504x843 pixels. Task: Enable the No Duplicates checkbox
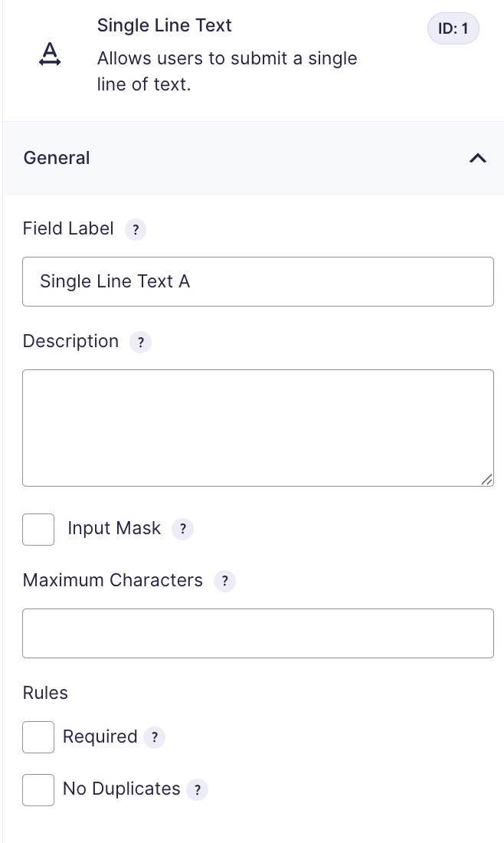(x=38, y=790)
